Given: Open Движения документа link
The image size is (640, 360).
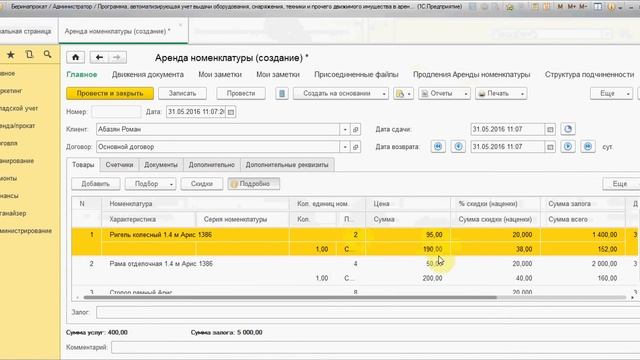Looking at the screenshot, I should click(x=148, y=75).
